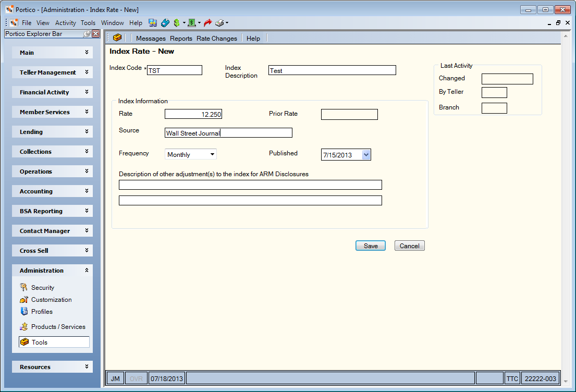Open the Frequency dropdown showing Monthly

click(191, 154)
